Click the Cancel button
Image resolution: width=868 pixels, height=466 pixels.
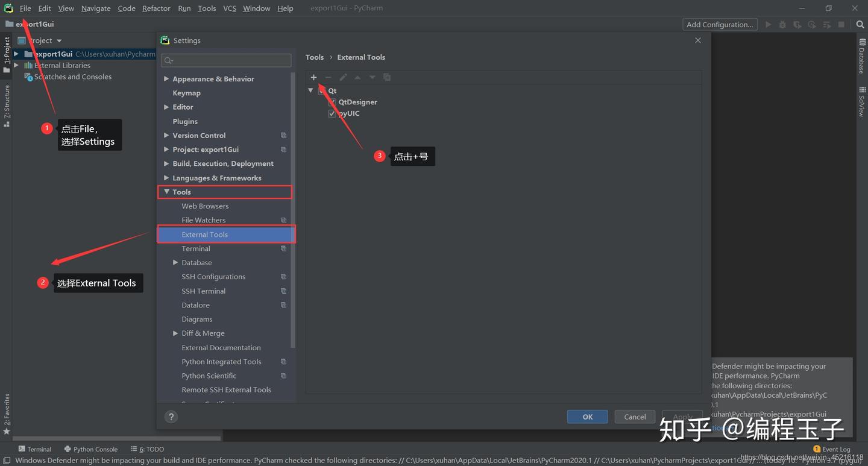click(635, 417)
